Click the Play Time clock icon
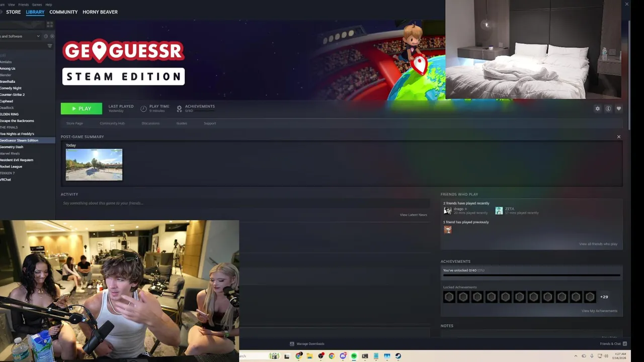The height and width of the screenshot is (362, 644). pos(143,109)
